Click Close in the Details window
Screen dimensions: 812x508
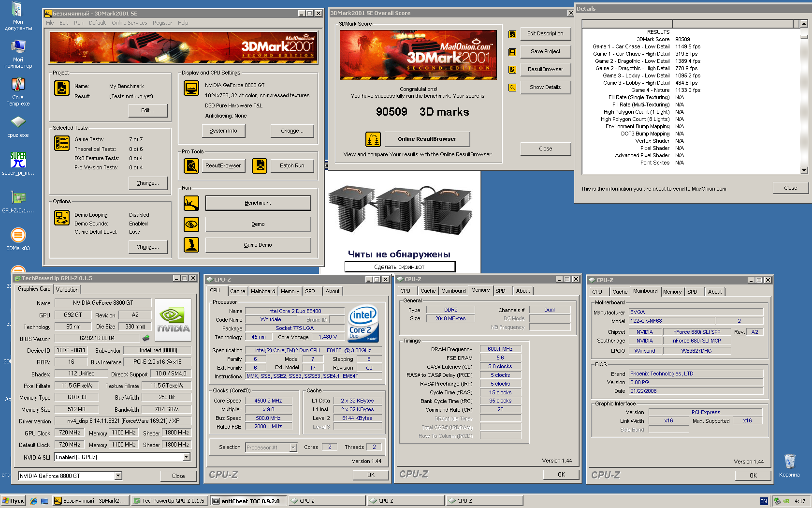[790, 188]
